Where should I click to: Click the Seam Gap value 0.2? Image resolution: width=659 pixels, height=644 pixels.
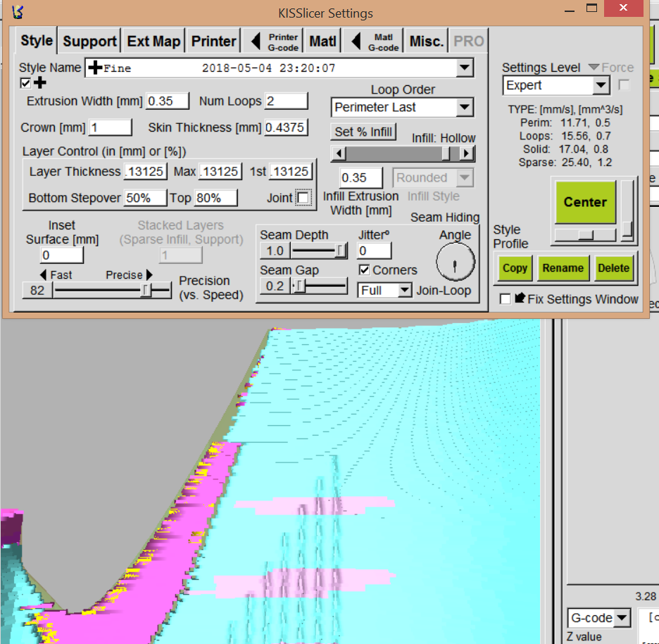(x=275, y=286)
